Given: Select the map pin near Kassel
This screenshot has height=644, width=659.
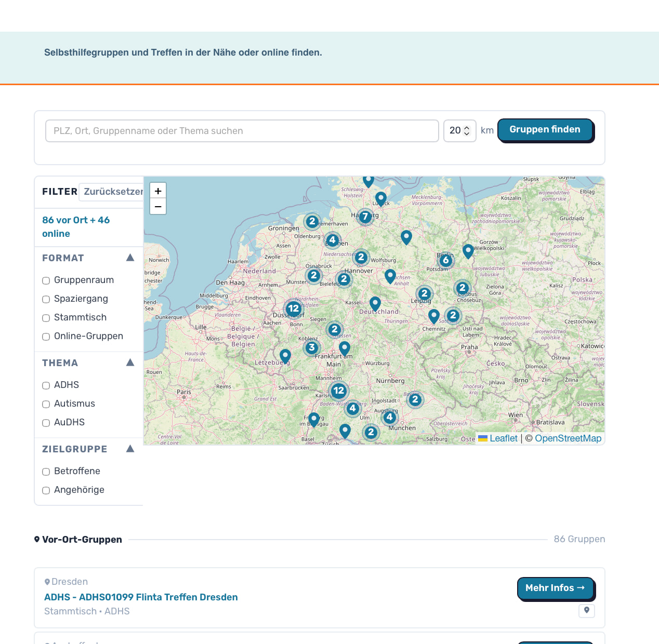Looking at the screenshot, I should coord(375,303).
